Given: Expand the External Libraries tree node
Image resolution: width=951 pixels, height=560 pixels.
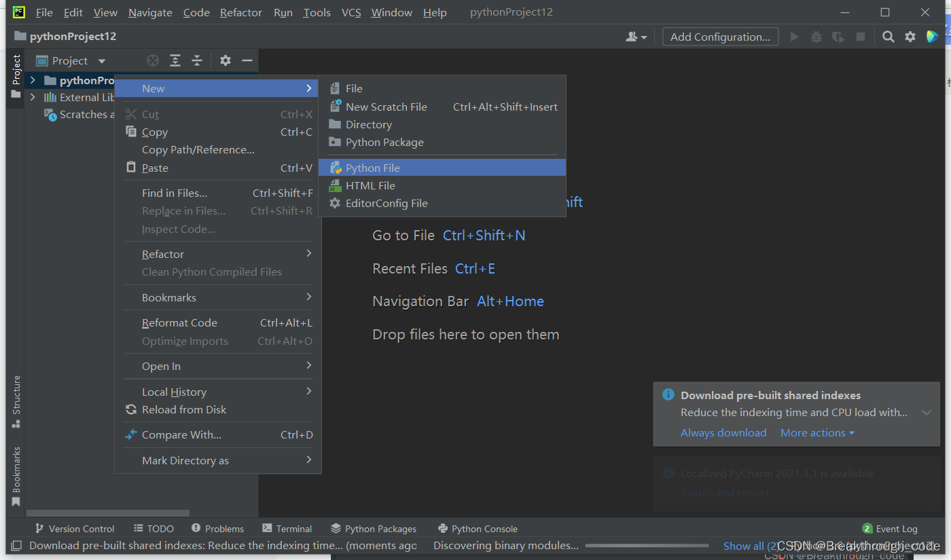Looking at the screenshot, I should click(x=32, y=97).
